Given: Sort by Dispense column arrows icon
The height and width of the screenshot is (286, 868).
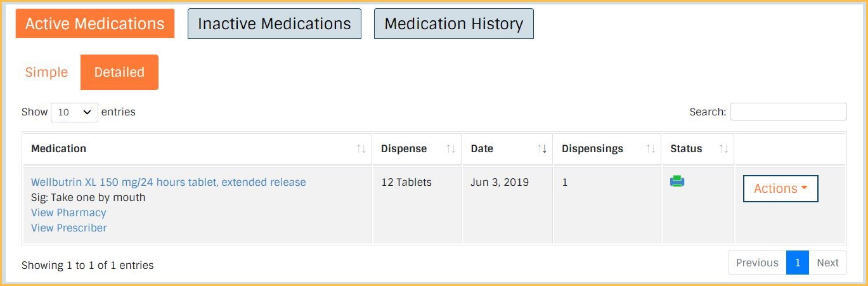Looking at the screenshot, I should coord(451,149).
